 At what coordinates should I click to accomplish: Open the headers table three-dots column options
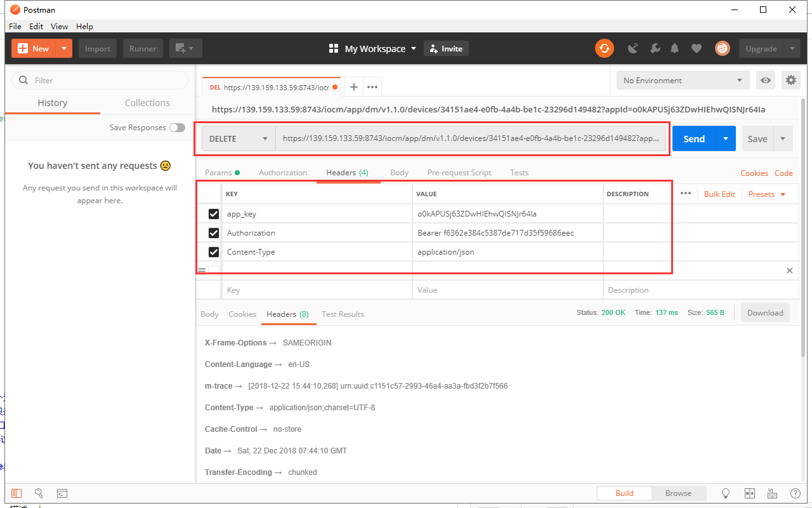click(686, 194)
